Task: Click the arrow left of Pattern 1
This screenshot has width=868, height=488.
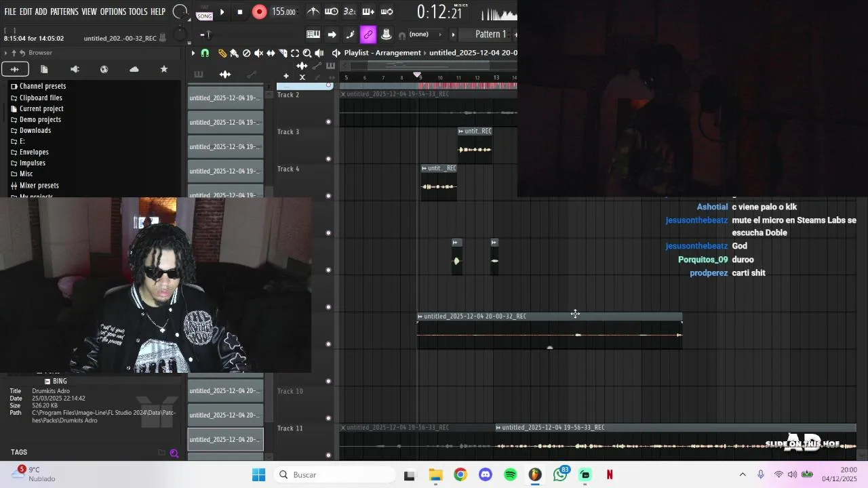Action: (x=454, y=34)
